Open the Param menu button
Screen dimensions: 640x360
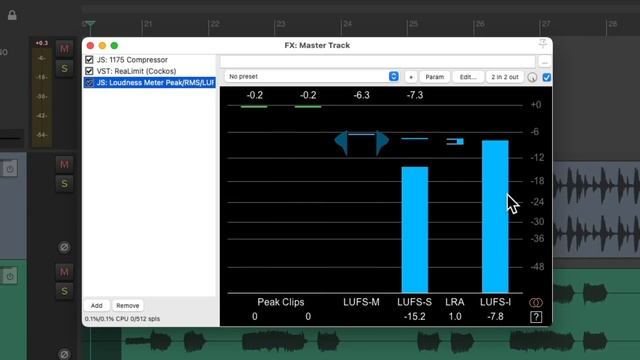coord(435,77)
